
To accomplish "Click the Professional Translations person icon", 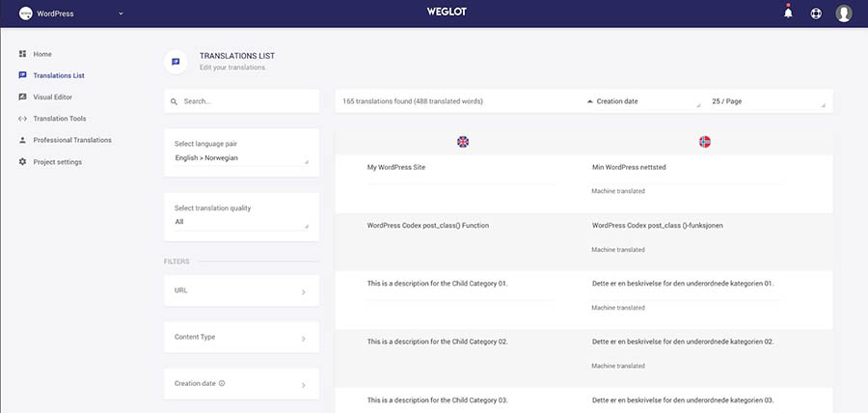I will [x=22, y=140].
